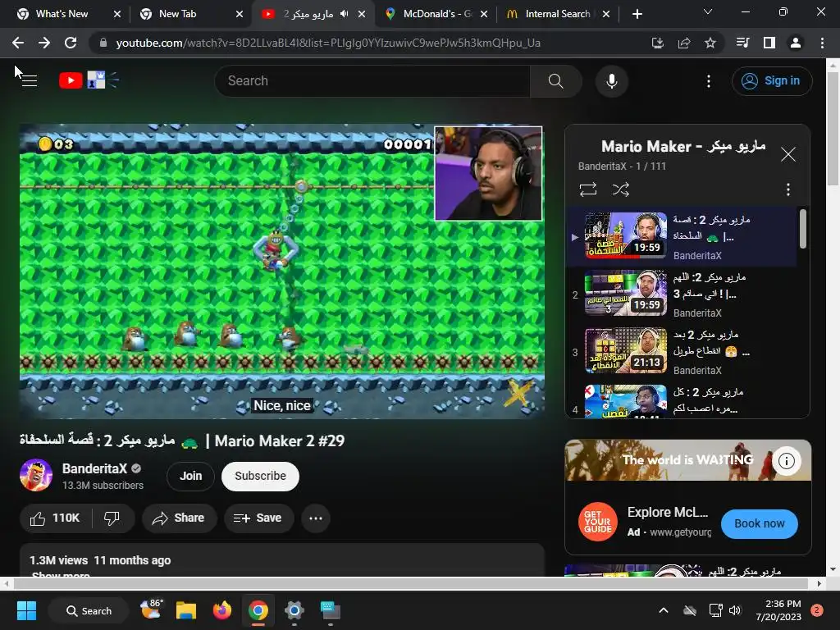Screen dimensions: 840x630
Task: Save video to a playlist
Action: [x=258, y=518]
